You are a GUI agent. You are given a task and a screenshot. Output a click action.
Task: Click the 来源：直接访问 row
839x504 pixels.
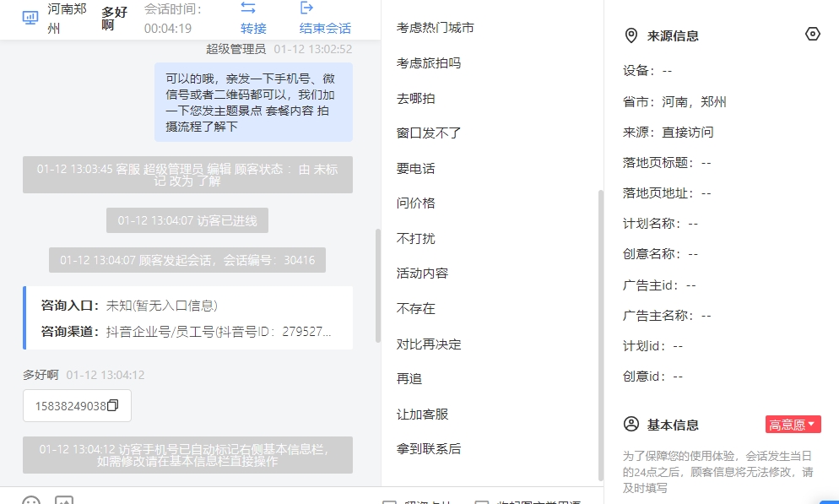668,133
